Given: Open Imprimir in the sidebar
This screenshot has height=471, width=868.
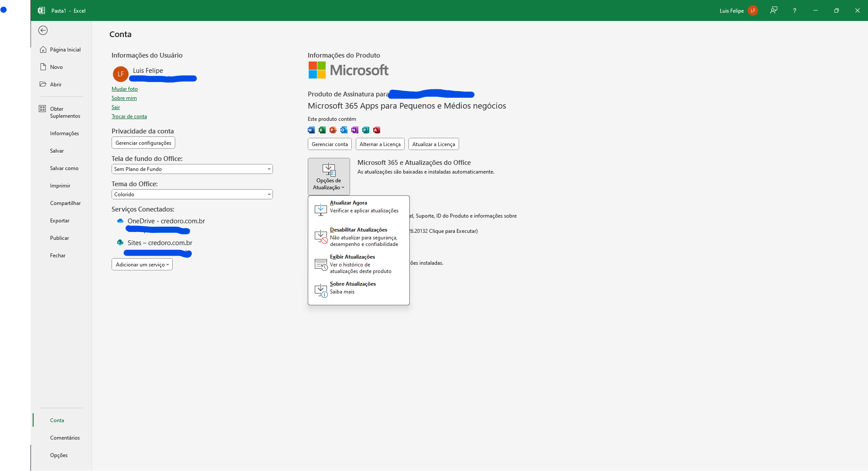Looking at the screenshot, I should point(60,186).
